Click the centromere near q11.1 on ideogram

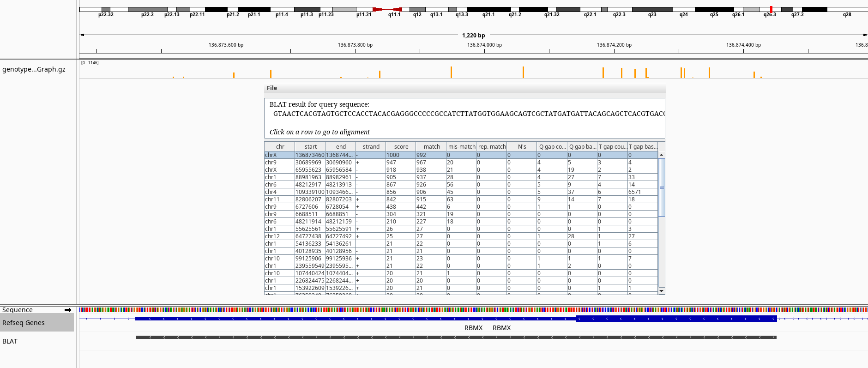tap(387, 9)
